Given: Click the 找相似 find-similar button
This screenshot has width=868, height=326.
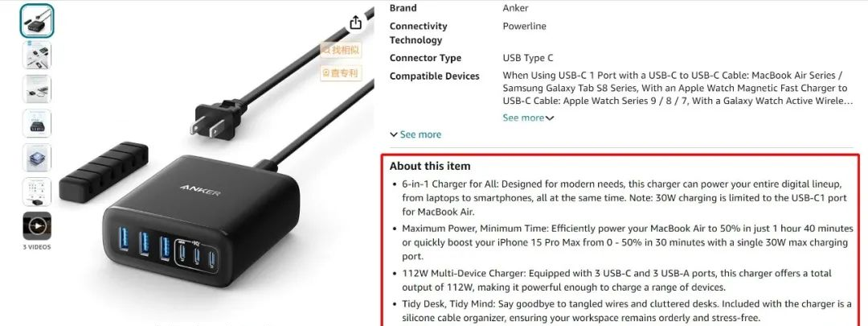Looking at the screenshot, I should pos(341,50).
